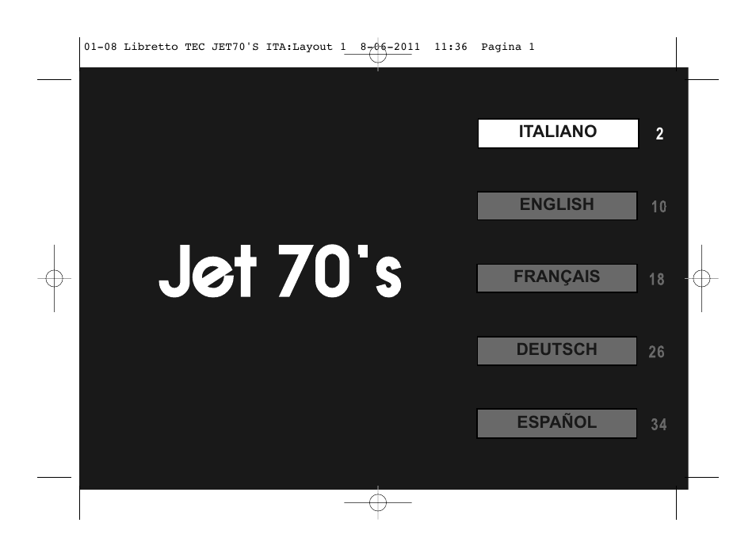The height and width of the screenshot is (557, 756).
Task: Click page number 10 beside ENGLISH
Action: pos(659,207)
